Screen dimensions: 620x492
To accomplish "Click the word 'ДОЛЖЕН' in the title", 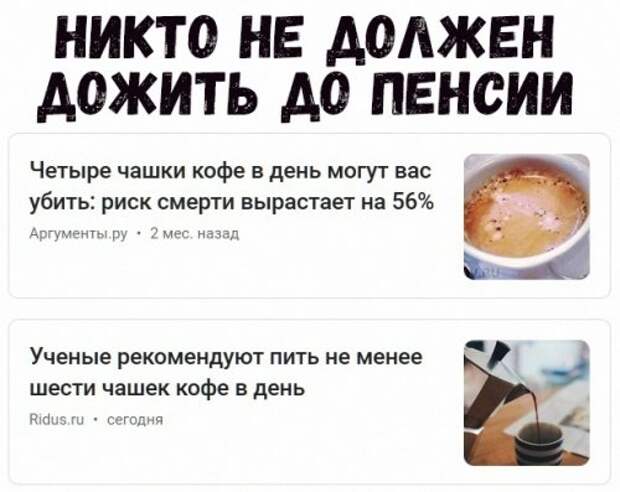I will point(441,40).
